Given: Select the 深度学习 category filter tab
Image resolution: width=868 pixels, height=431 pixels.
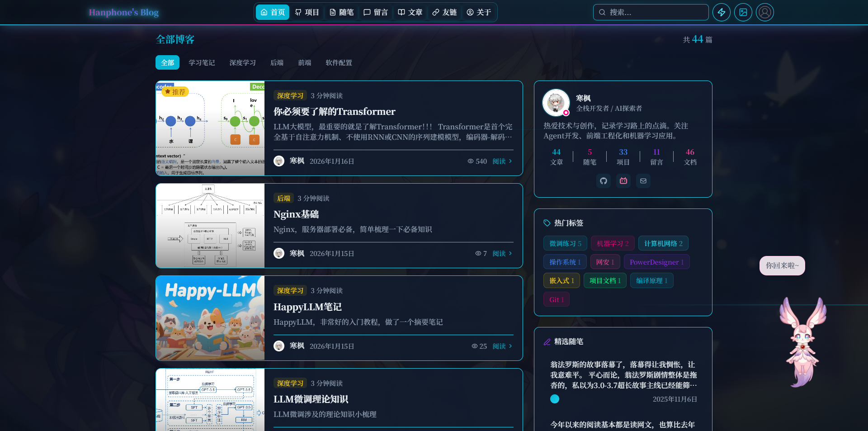Looking at the screenshot, I should [242, 62].
